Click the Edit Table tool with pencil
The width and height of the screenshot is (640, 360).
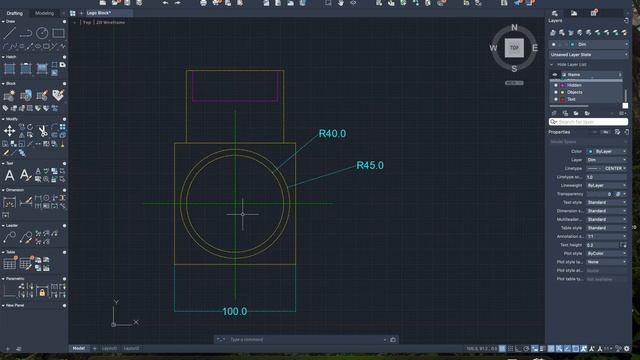26,264
